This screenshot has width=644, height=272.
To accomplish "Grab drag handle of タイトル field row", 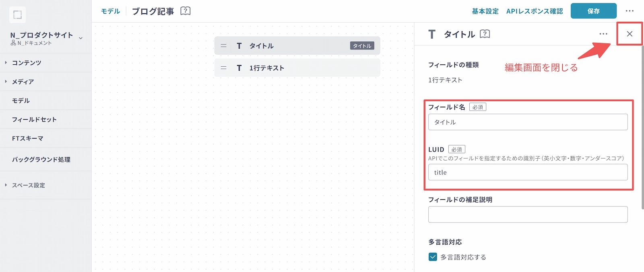I will (224, 46).
